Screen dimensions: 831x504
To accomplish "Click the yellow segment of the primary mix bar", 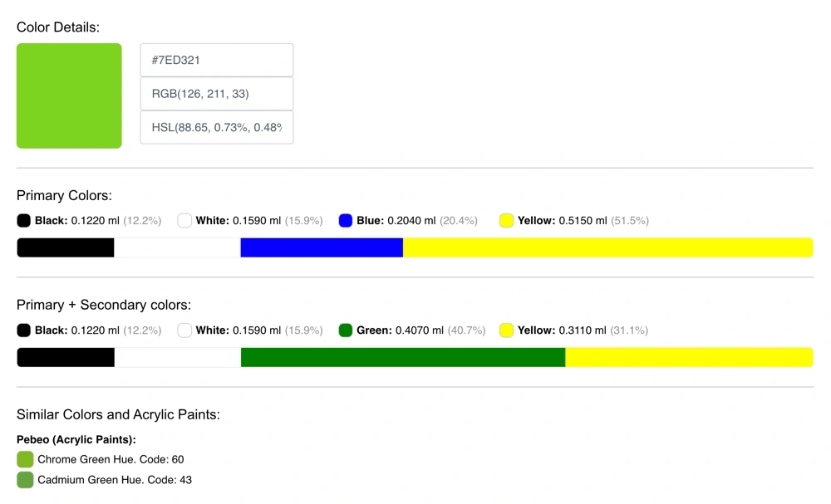I will click(607, 247).
